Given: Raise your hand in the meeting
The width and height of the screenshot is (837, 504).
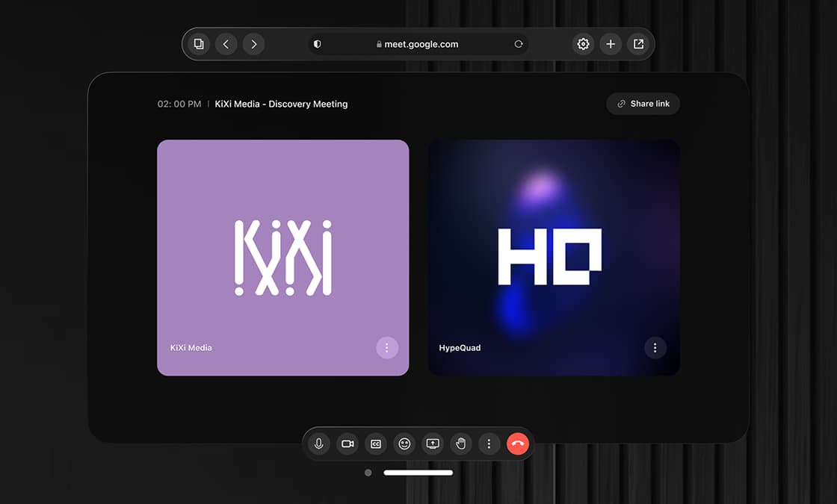Looking at the screenshot, I should point(461,444).
